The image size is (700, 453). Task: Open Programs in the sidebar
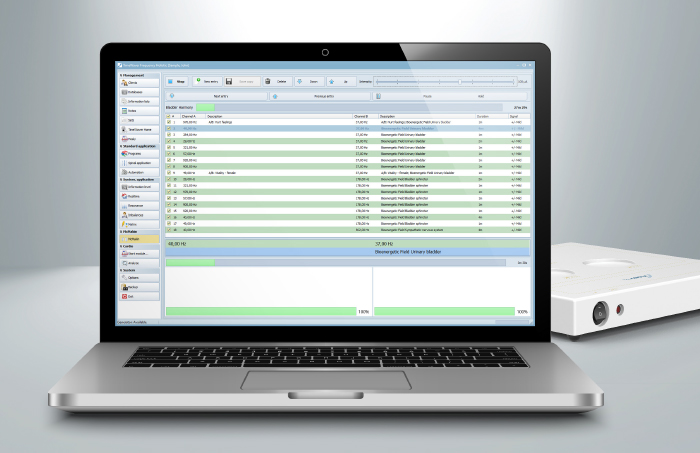pos(135,155)
